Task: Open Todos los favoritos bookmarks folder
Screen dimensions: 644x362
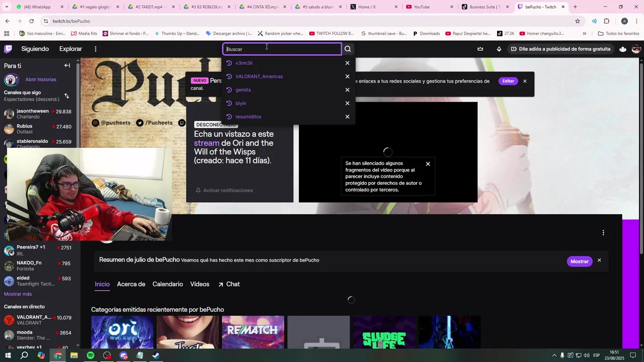Action: 618,34
